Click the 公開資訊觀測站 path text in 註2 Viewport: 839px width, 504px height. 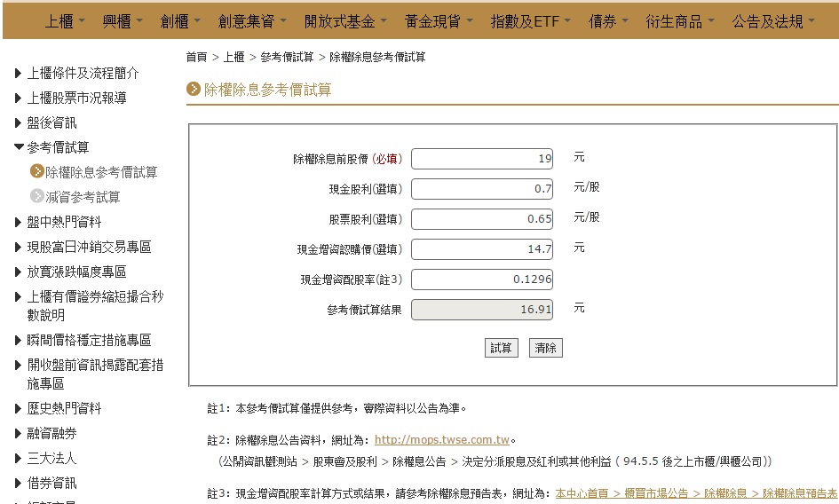point(495,461)
